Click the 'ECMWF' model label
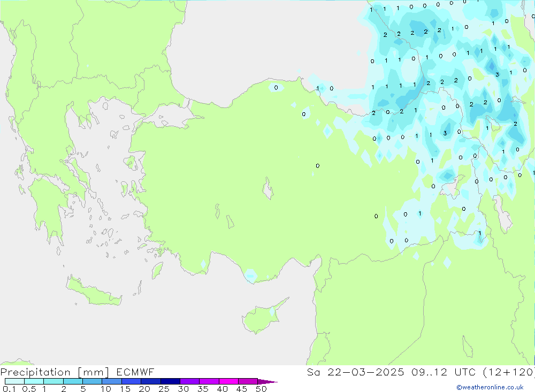 [x=135, y=372]
